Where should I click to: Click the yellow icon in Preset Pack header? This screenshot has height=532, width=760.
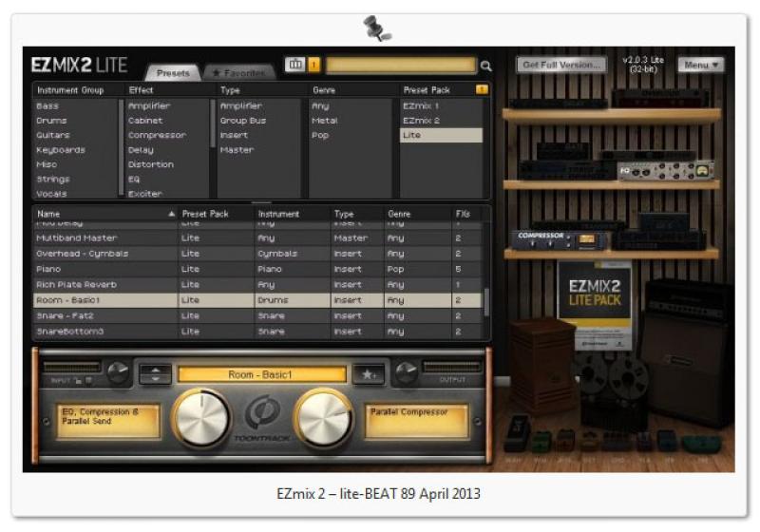pos(482,89)
